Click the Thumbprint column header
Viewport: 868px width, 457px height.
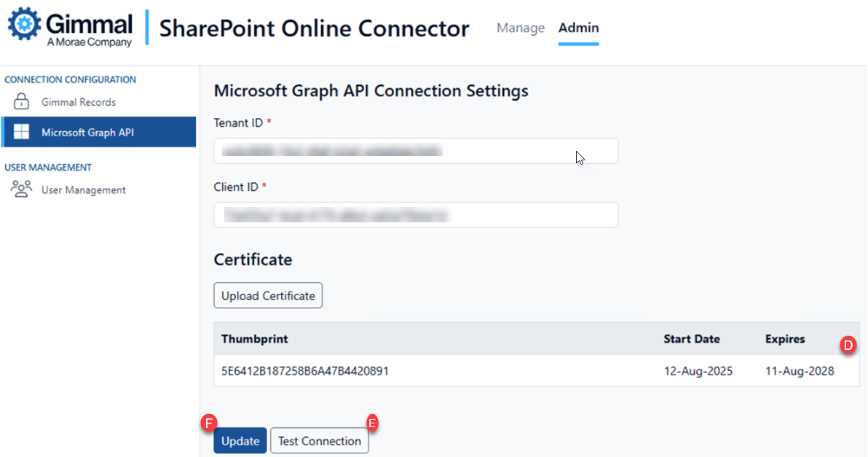(254, 339)
